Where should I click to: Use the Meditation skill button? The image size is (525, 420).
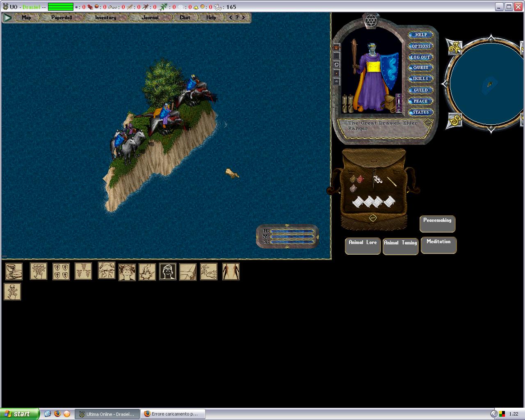click(438, 245)
